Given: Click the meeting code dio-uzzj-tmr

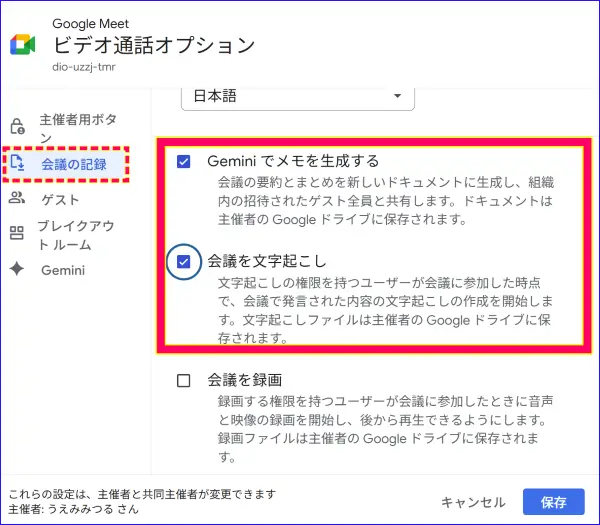Looking at the screenshot, I should coord(84,67).
